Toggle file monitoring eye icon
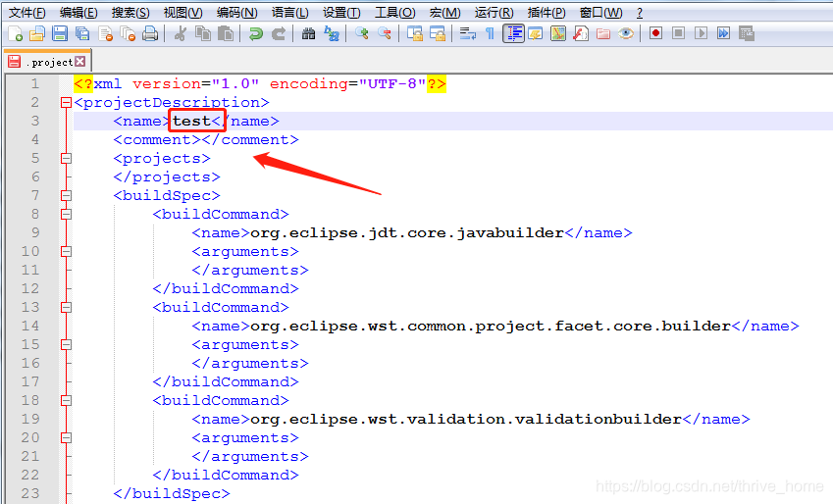This screenshot has width=833, height=504. [626, 34]
